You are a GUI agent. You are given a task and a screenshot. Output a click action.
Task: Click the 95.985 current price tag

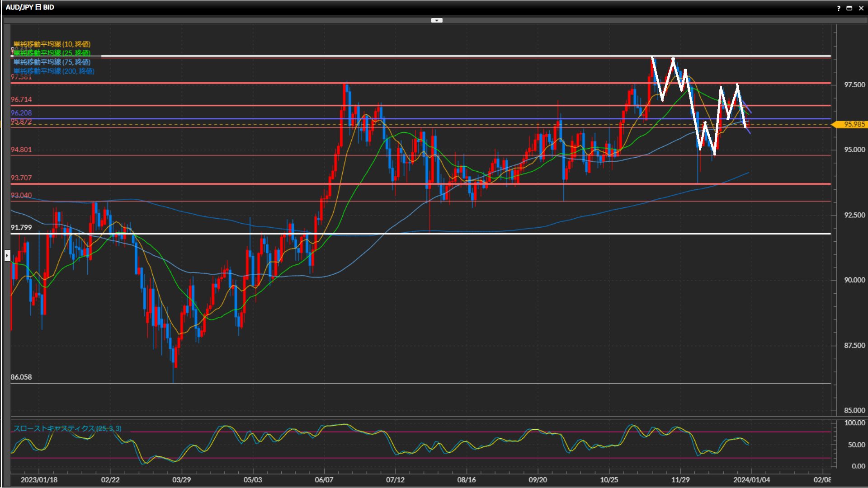[854, 124]
